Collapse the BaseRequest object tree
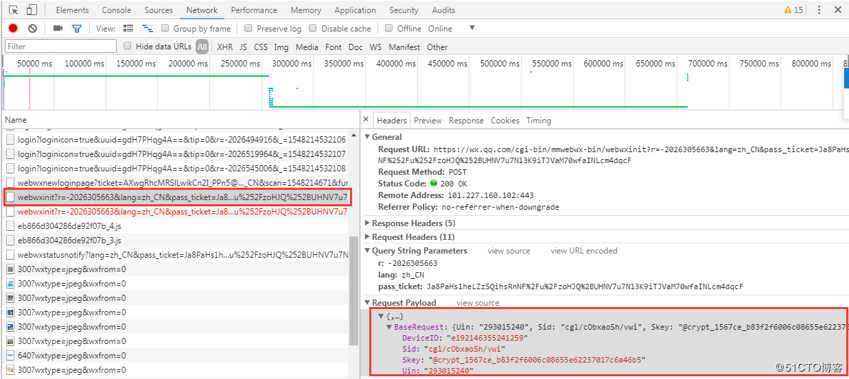This screenshot has width=849, height=379. click(390, 328)
